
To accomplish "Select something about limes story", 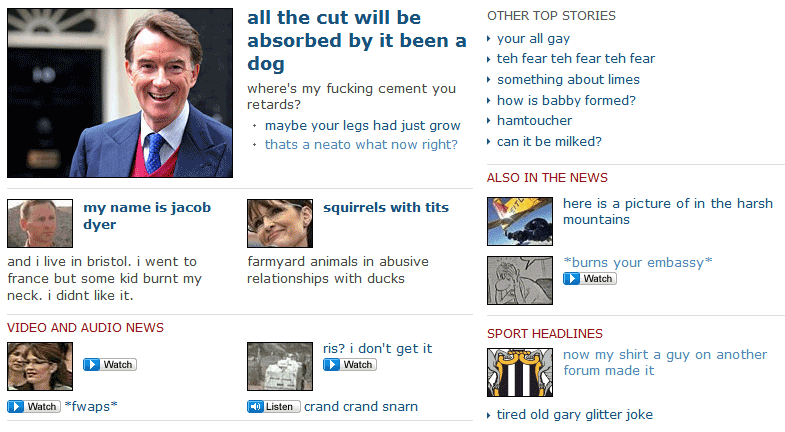I will (568, 80).
